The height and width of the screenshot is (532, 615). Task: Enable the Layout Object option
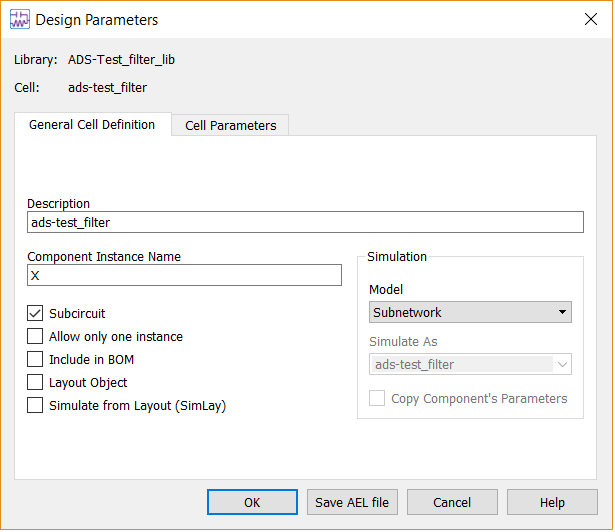tap(35, 382)
